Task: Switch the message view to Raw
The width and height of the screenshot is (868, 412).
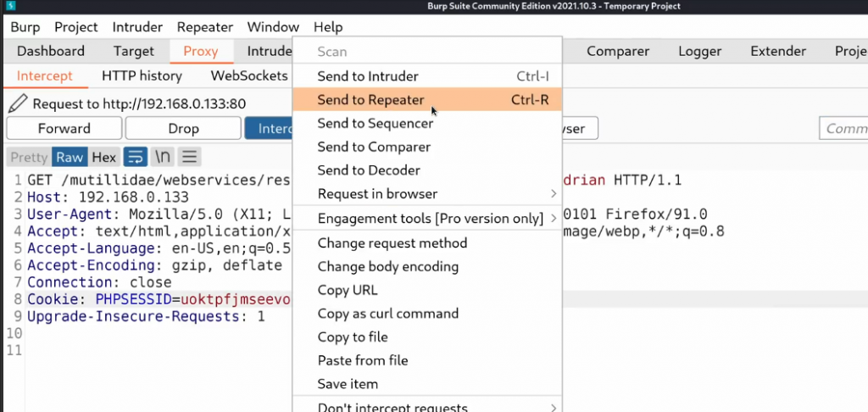Action: 70,157
